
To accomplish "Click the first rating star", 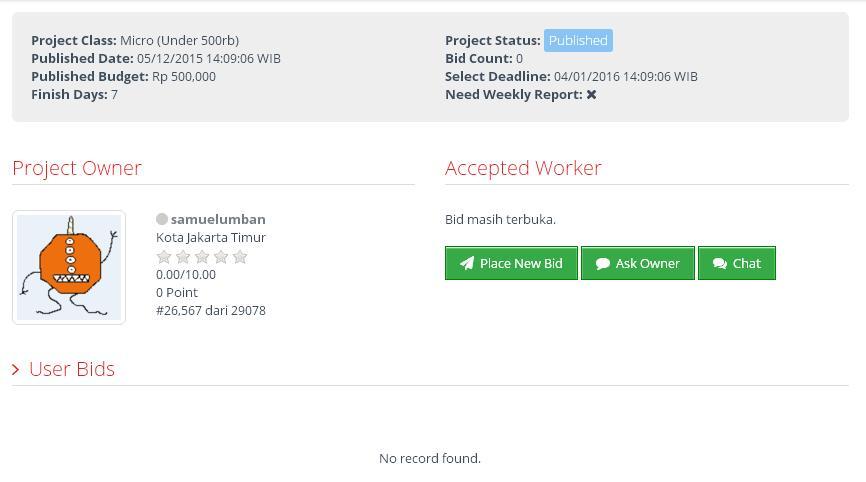I will [164, 257].
